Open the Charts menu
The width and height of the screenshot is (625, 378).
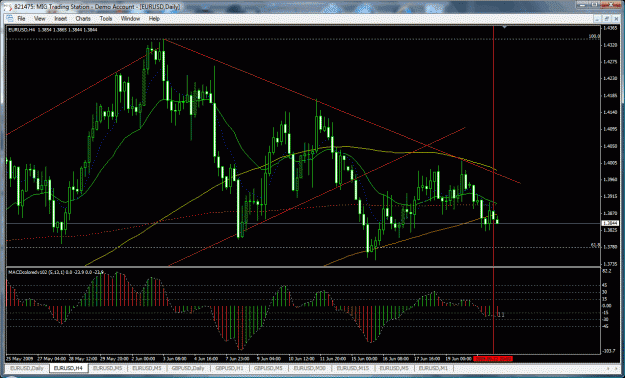point(83,19)
